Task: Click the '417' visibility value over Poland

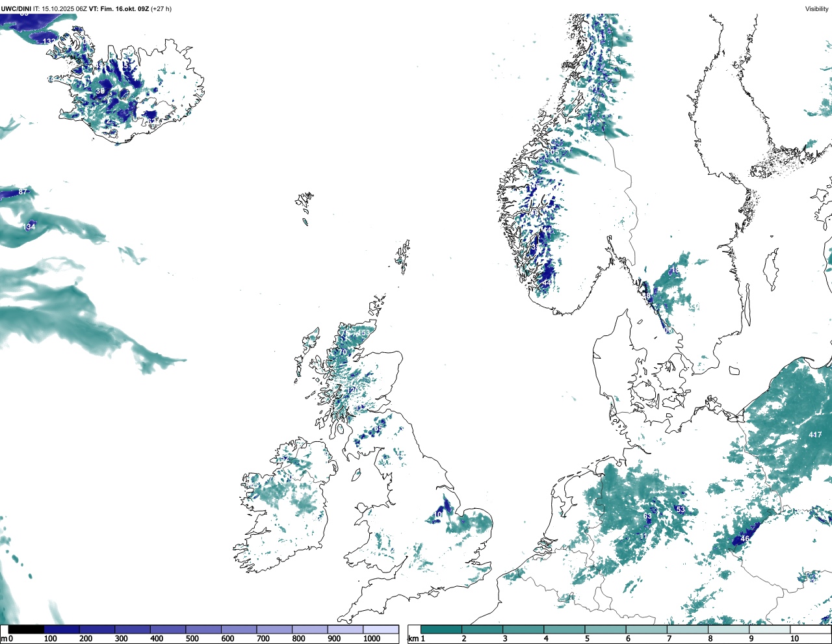Action: pos(815,435)
